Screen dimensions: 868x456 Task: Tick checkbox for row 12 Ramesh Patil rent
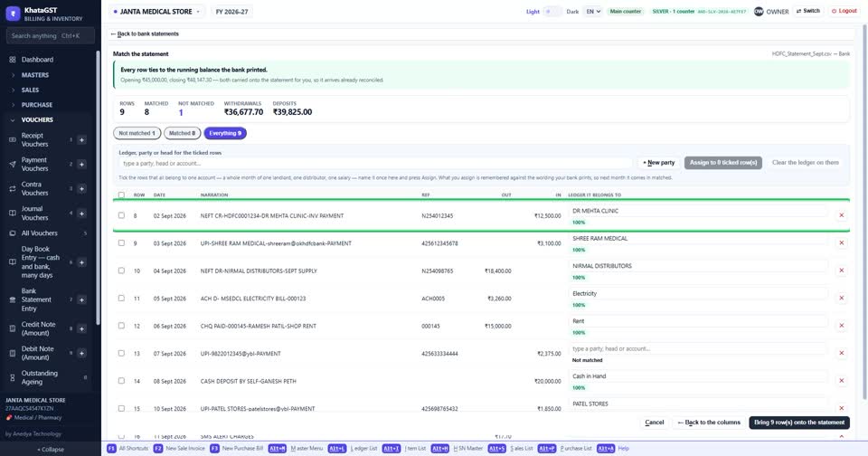point(121,325)
